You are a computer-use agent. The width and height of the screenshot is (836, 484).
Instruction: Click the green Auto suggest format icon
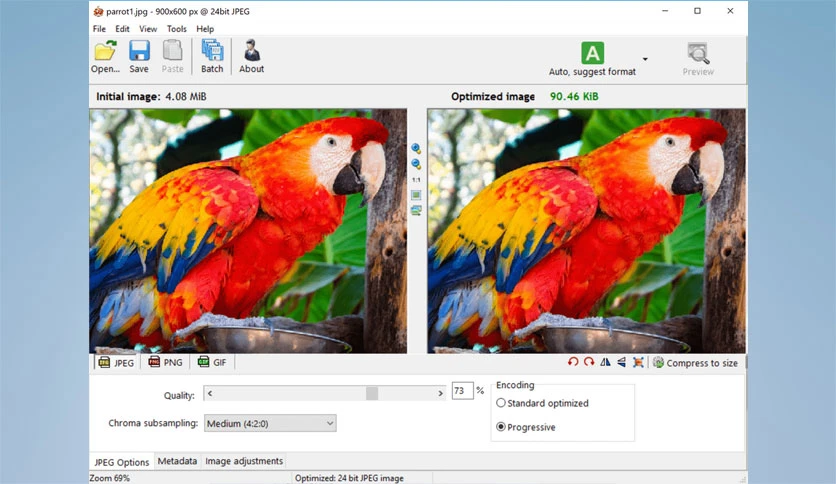(592, 53)
